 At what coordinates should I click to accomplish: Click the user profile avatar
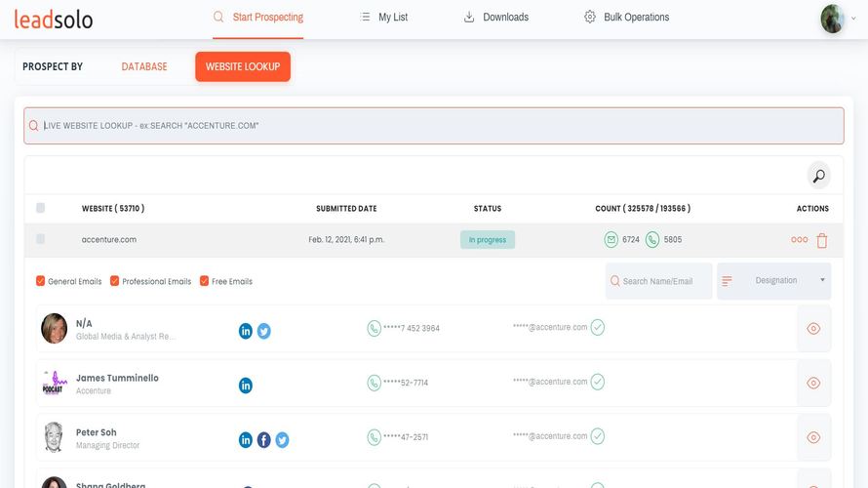(832, 19)
